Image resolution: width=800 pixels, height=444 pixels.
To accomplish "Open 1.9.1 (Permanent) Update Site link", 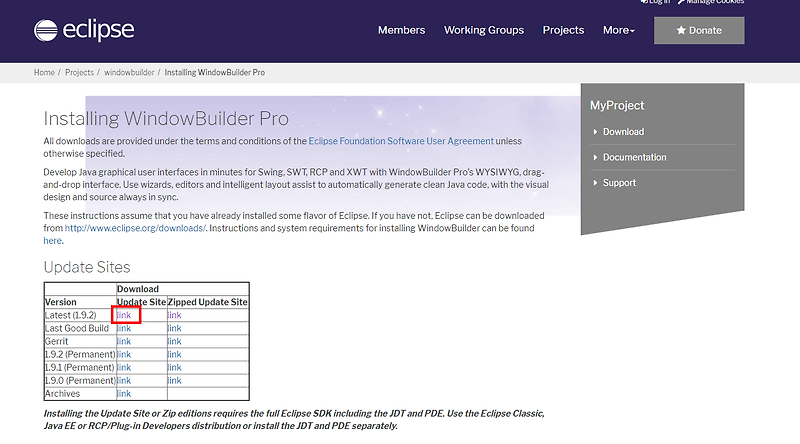I will [x=124, y=367].
